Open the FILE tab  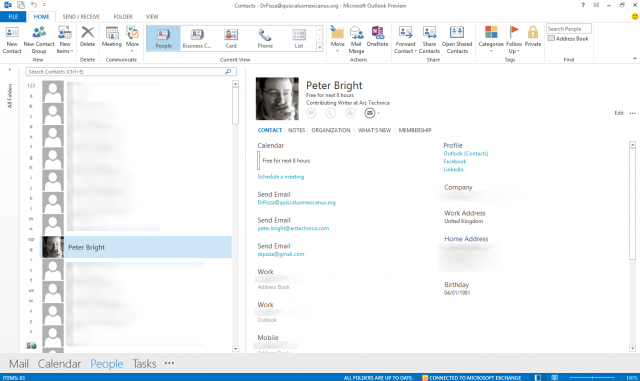[13, 17]
